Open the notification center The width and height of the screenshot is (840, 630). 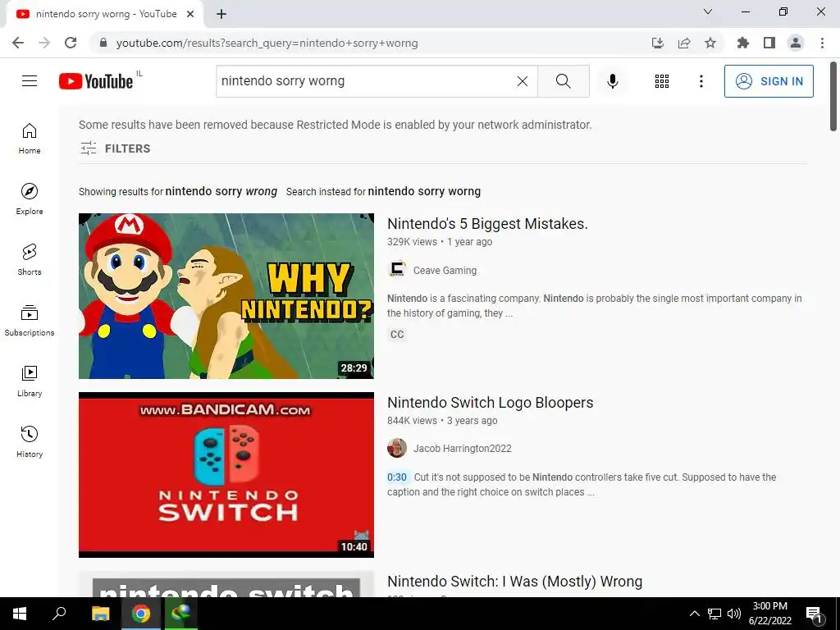815,614
